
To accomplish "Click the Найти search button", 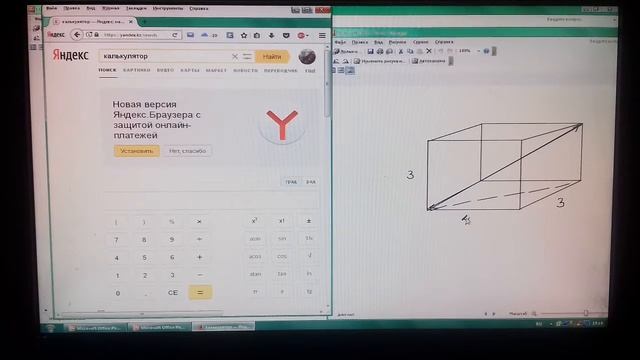I will (x=272, y=57).
